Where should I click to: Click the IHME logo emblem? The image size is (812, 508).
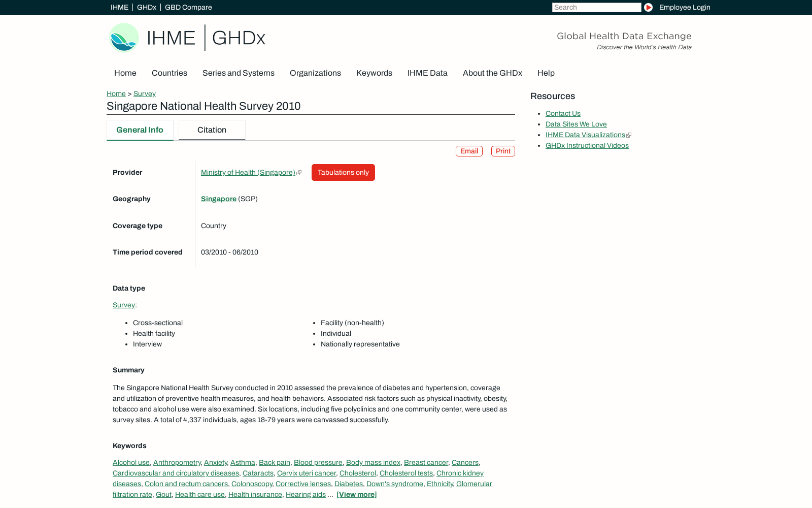(x=124, y=38)
